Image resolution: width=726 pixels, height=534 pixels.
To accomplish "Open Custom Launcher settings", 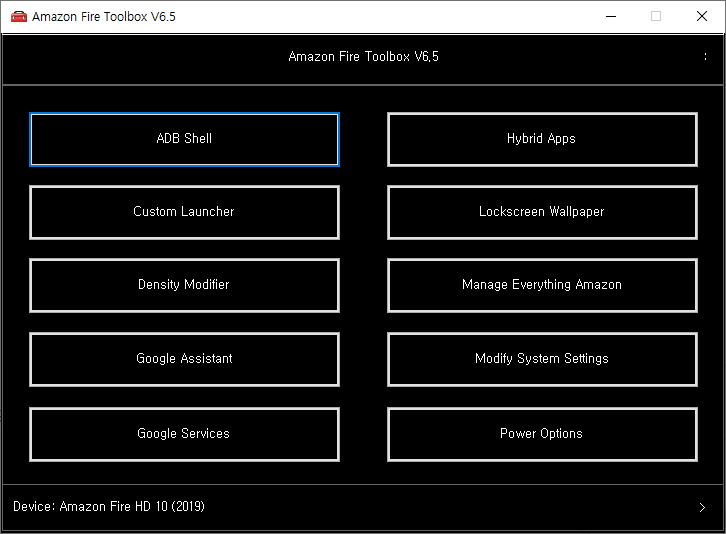I will pyautogui.click(x=184, y=212).
